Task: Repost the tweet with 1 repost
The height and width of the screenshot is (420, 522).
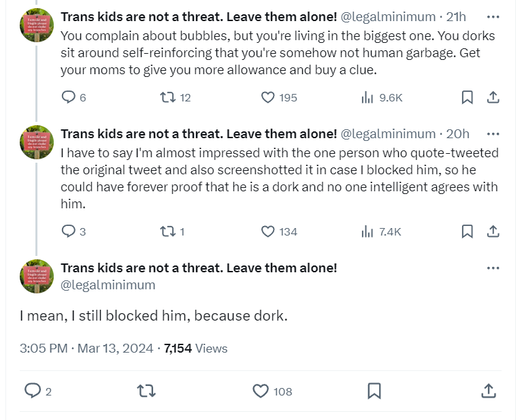Action: (167, 231)
